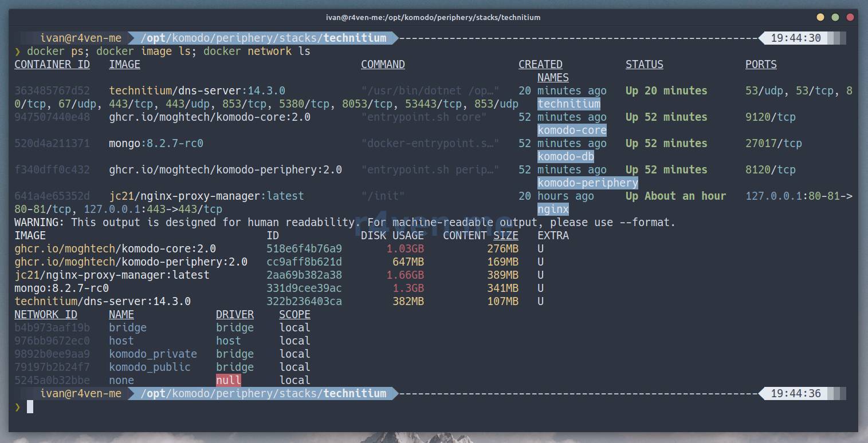The height and width of the screenshot is (443, 868).
Task: Select the highlighted nginx container name
Action: (x=553, y=209)
